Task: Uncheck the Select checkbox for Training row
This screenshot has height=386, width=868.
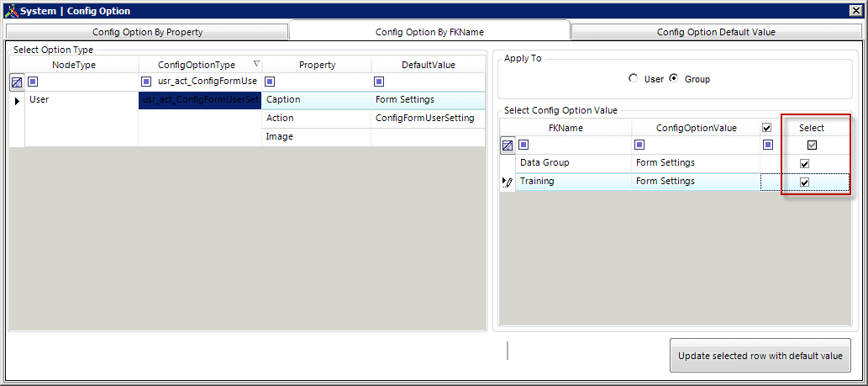Action: (x=804, y=182)
